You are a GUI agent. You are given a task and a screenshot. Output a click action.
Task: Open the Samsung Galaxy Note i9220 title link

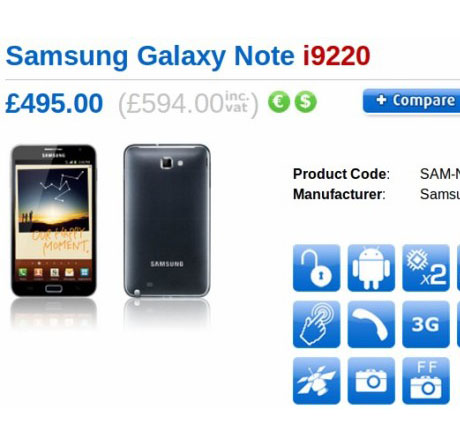pos(188,56)
